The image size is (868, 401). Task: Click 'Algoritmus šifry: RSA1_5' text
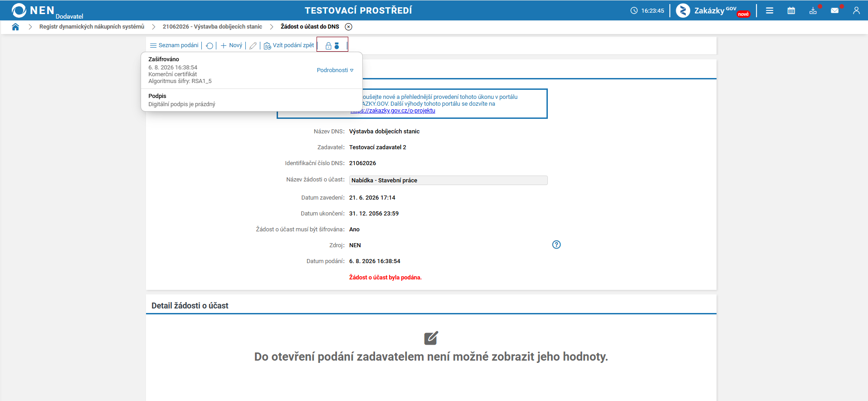click(180, 81)
